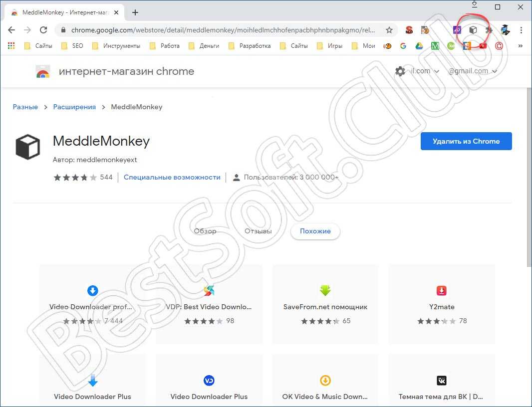Viewport: 532px width, 407px height.
Task: Reload the current page
Action: coord(43,30)
